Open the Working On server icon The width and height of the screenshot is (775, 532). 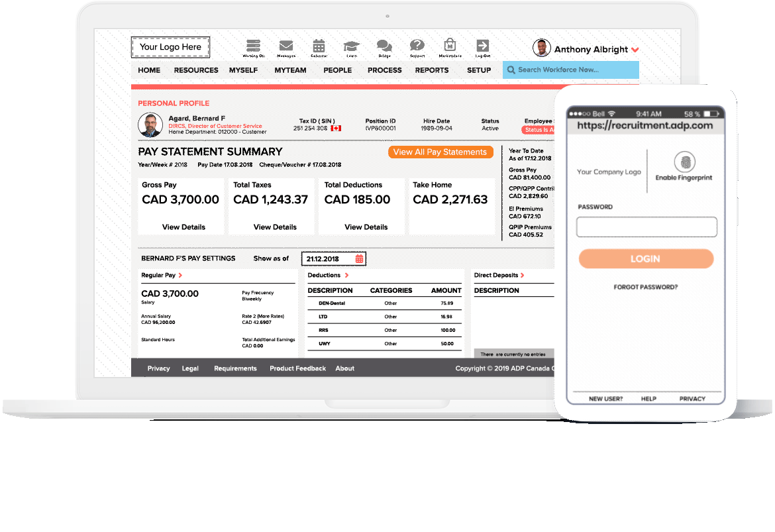252,46
